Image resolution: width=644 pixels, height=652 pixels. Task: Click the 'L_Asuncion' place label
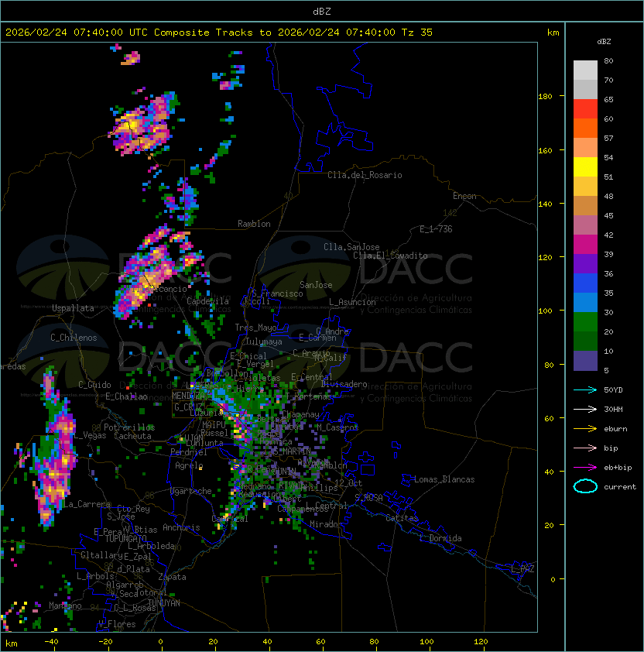pyautogui.click(x=352, y=302)
